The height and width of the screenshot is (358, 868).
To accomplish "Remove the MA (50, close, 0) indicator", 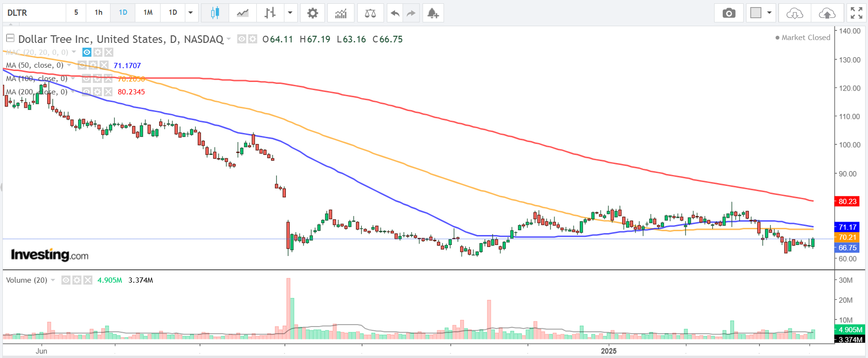I will tap(104, 65).
